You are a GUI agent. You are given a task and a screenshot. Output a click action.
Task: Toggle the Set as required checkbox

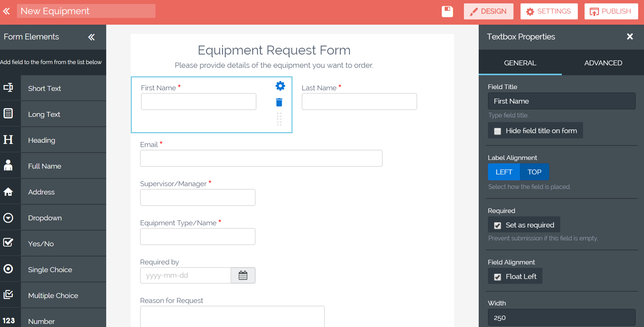click(497, 226)
